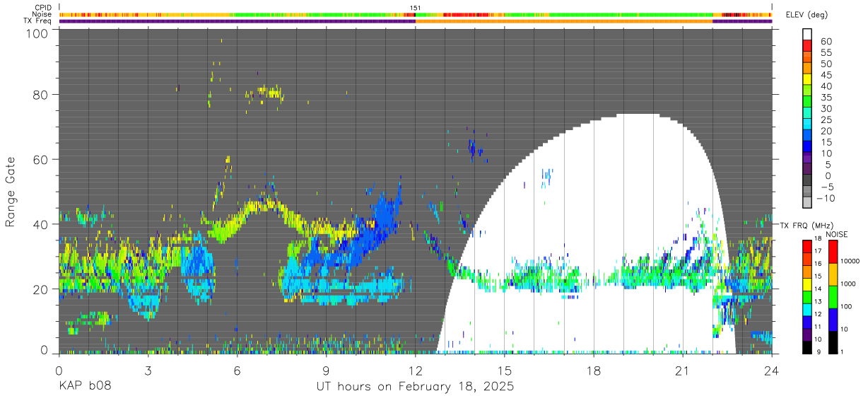The width and height of the screenshot is (868, 401).
Task: Click the 1000 label on the NOISE colorbar
Action: pos(848,284)
